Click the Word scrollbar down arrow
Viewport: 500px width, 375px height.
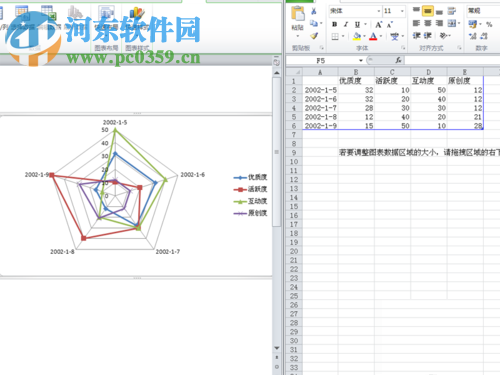pyautogui.click(x=277, y=348)
